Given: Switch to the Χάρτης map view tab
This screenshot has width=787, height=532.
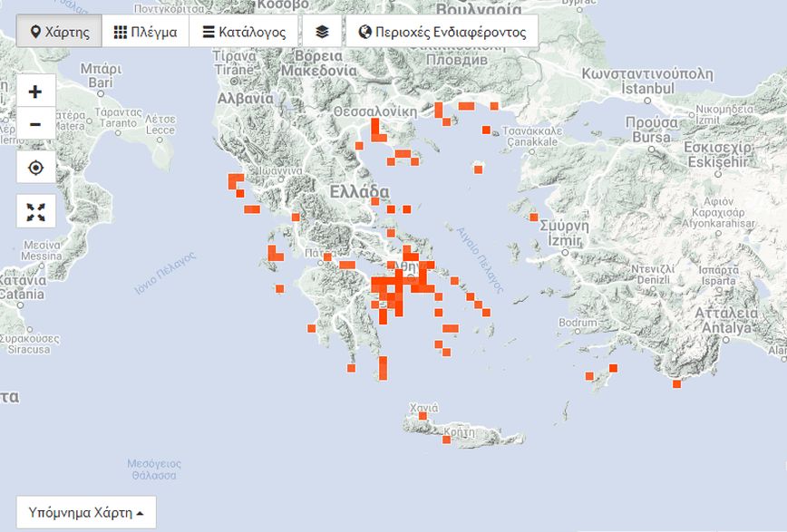Looking at the screenshot, I should pos(60,32).
